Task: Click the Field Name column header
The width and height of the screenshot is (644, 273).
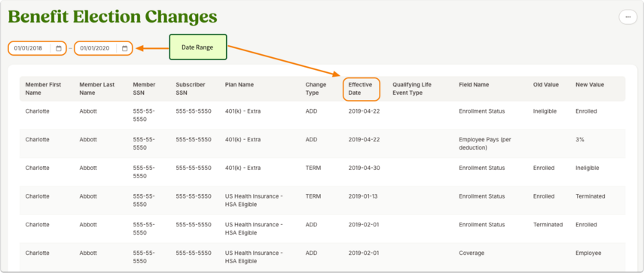Action: (474, 85)
